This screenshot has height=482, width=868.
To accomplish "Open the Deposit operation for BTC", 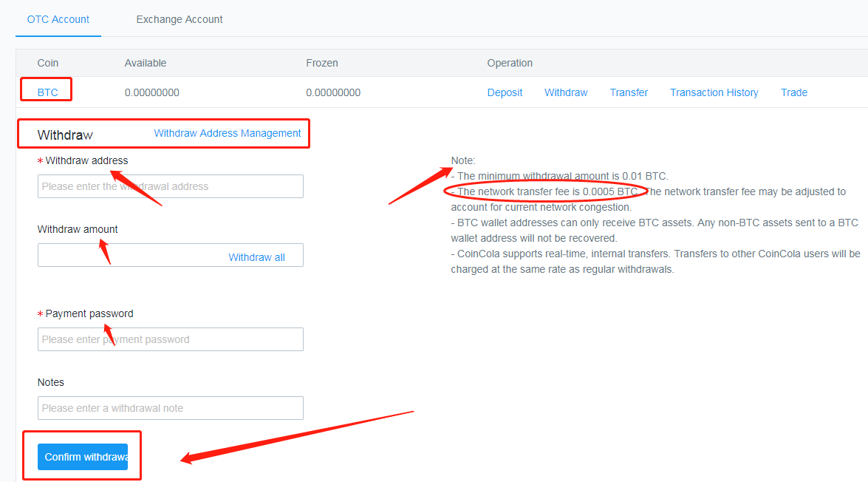I will coord(505,92).
